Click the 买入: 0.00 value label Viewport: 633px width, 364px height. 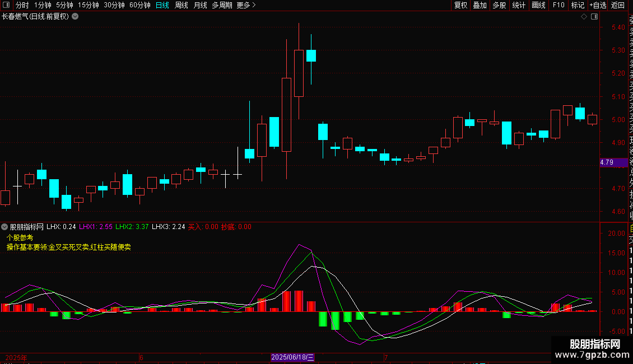tap(203, 227)
